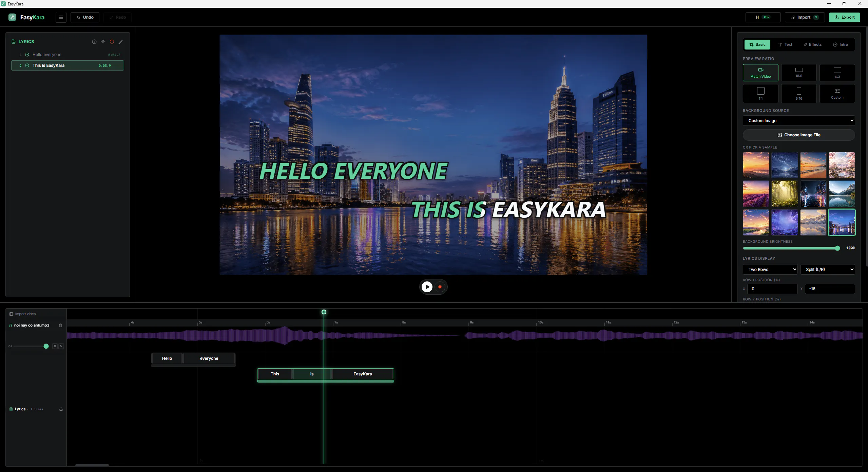Select the lavender field sample thumbnail
Image resolution: width=868 pixels, height=472 pixels.
point(756,194)
